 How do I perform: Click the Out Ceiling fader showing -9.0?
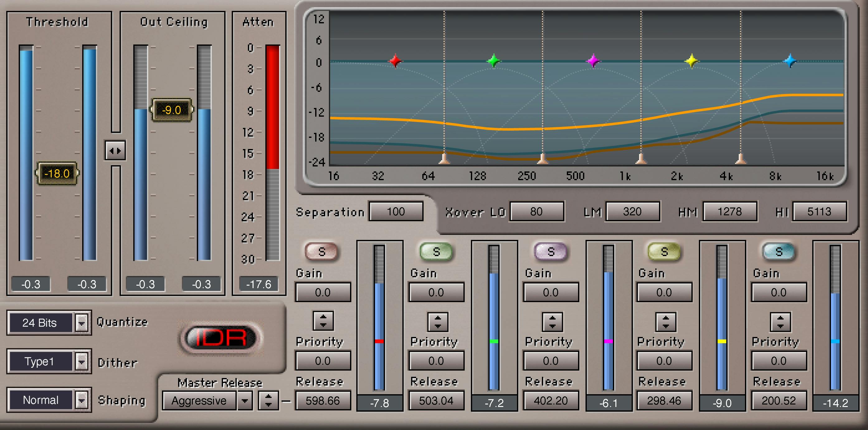(x=172, y=110)
